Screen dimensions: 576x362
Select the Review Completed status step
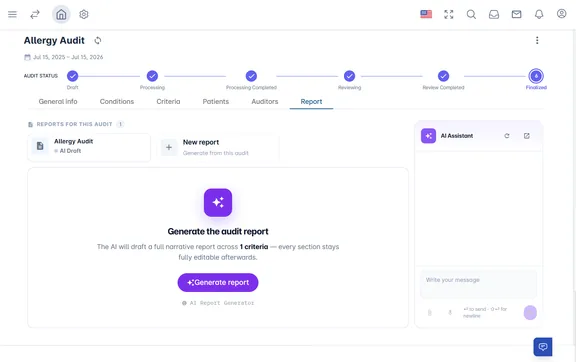click(443, 76)
